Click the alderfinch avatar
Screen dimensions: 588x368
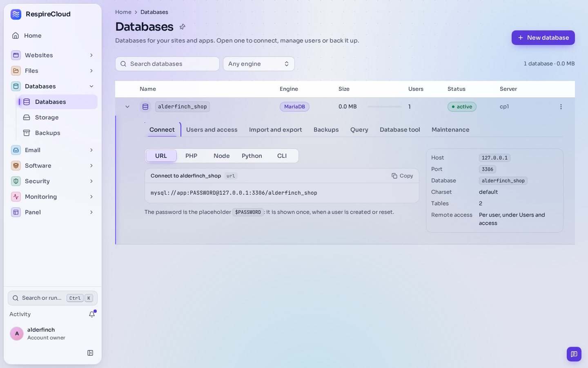[x=17, y=334]
